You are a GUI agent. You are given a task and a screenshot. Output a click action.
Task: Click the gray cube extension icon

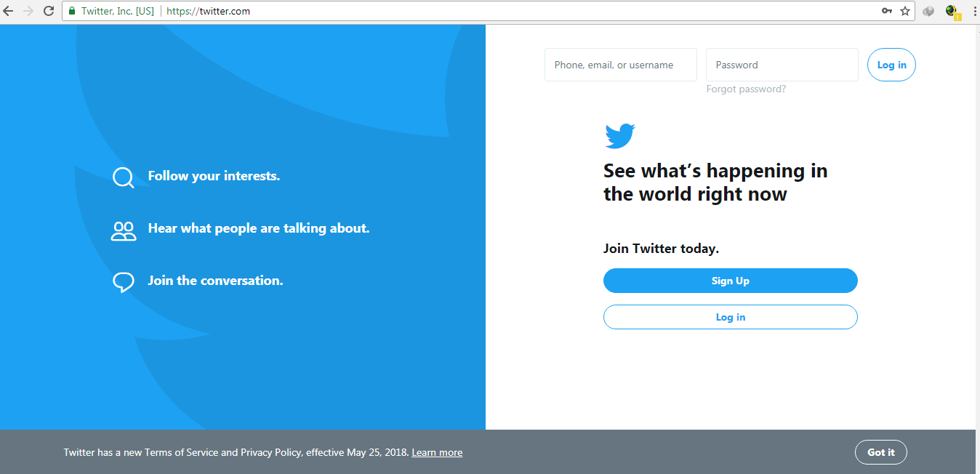(x=928, y=11)
